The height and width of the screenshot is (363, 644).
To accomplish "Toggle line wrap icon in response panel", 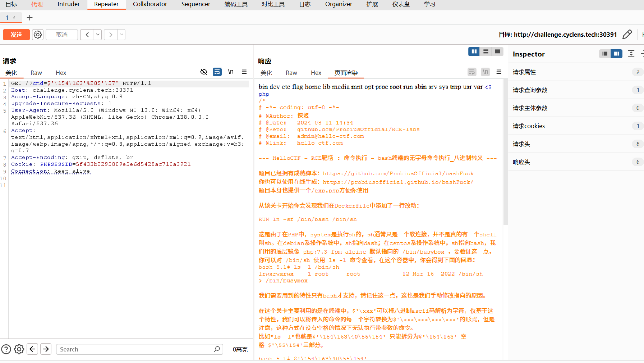I will click(x=472, y=72).
